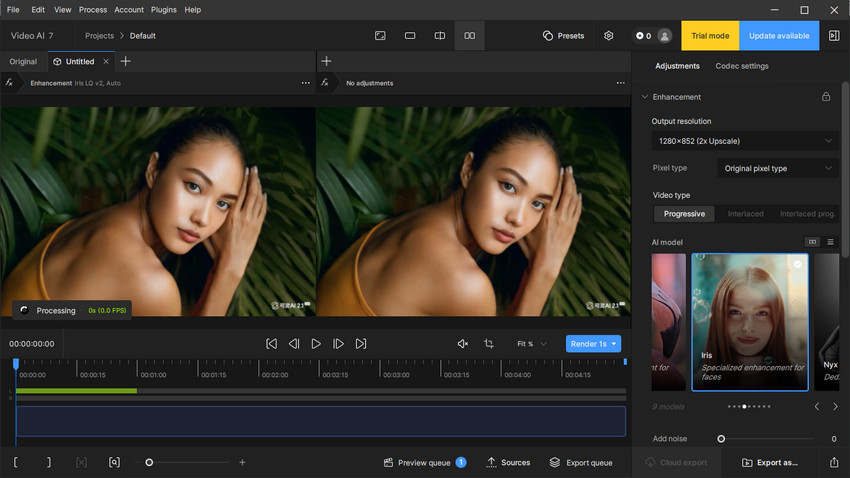Jump to the last frame
The width and height of the screenshot is (850, 478).
[361, 344]
